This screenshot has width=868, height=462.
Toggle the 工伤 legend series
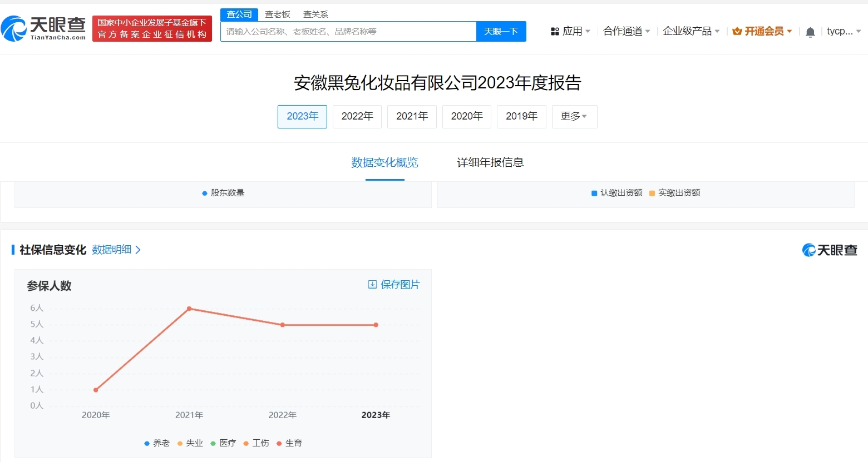pyautogui.click(x=256, y=443)
